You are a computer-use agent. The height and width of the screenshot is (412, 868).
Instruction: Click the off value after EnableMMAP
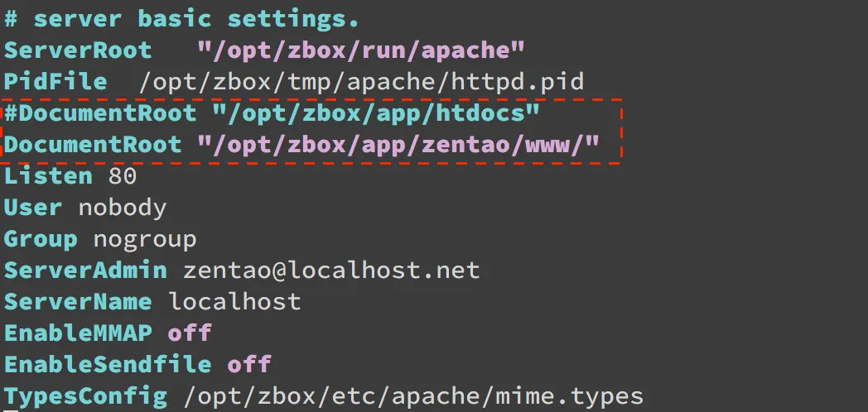pos(190,333)
